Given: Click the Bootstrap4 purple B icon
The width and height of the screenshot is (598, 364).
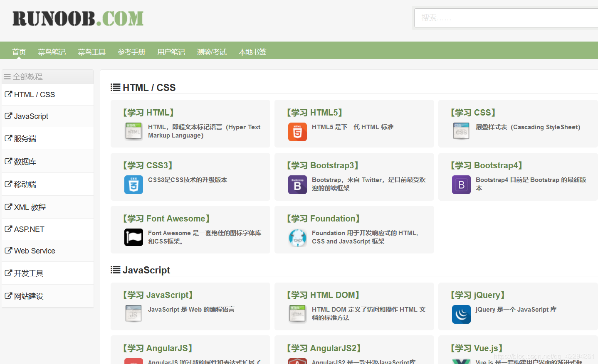Looking at the screenshot, I should [x=461, y=184].
